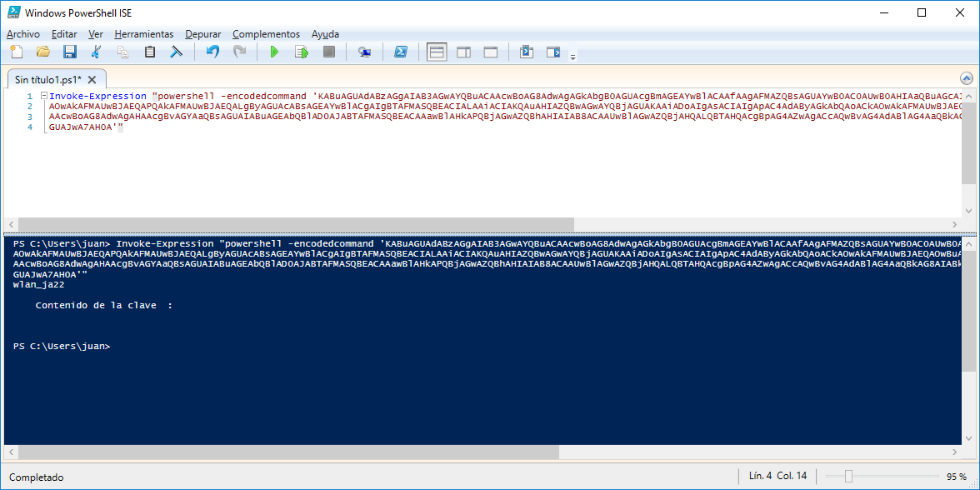The image size is (980, 490).
Task: Open the Herramientas menu
Action: pos(144,34)
